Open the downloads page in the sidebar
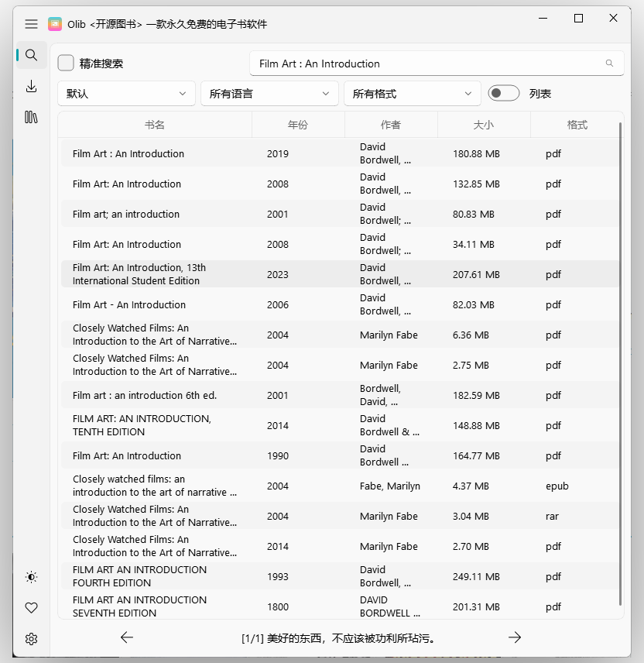644x663 pixels. pyautogui.click(x=31, y=86)
